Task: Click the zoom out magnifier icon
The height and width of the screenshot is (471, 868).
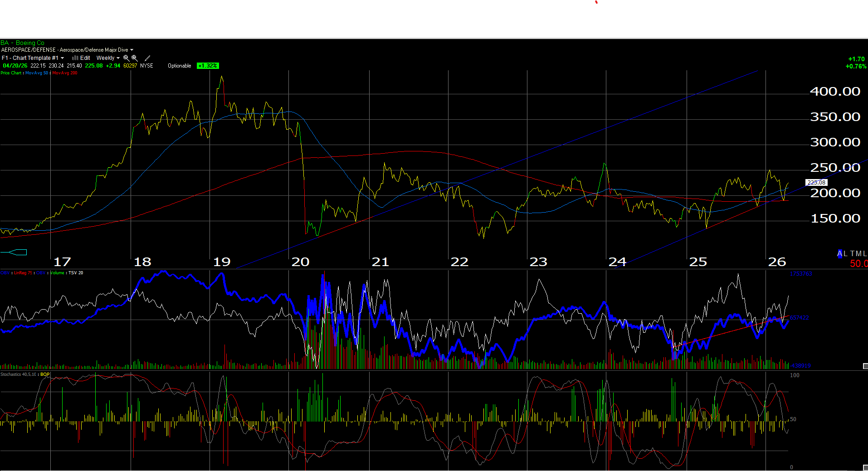Action: [134, 58]
